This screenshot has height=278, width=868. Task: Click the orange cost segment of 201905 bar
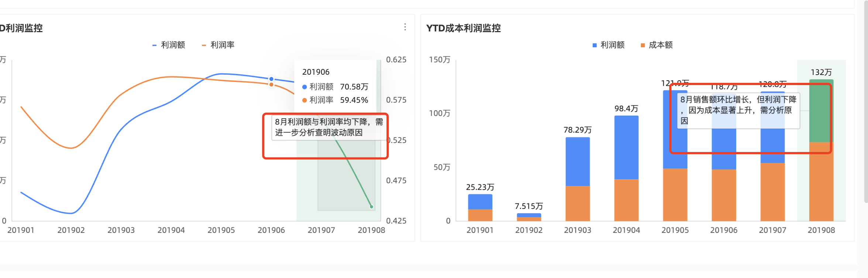coord(675,195)
